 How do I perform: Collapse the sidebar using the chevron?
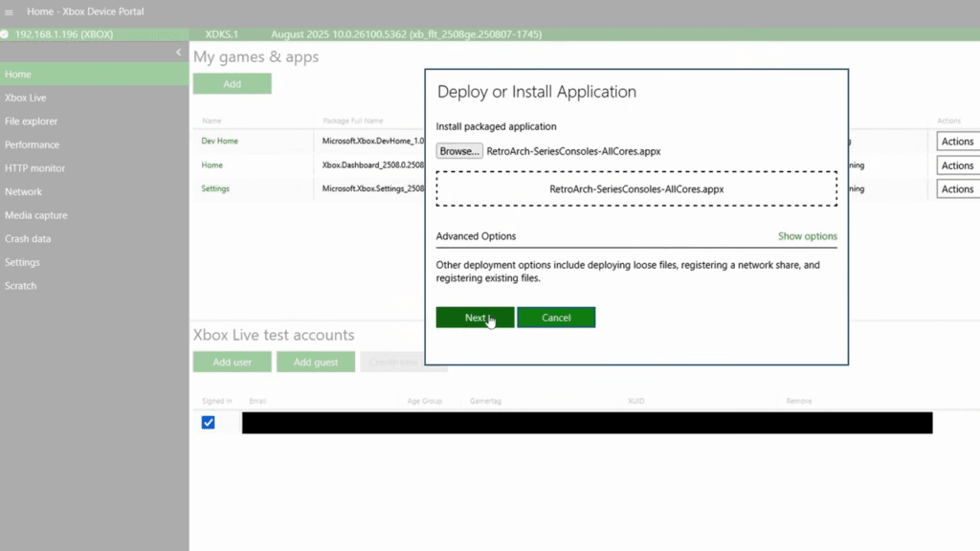178,53
